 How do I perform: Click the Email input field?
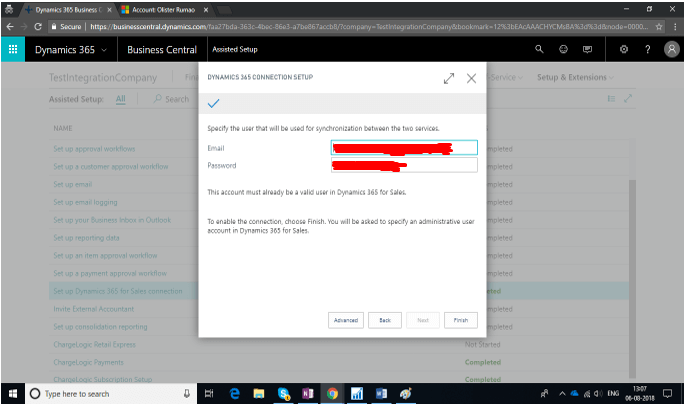[x=404, y=148]
